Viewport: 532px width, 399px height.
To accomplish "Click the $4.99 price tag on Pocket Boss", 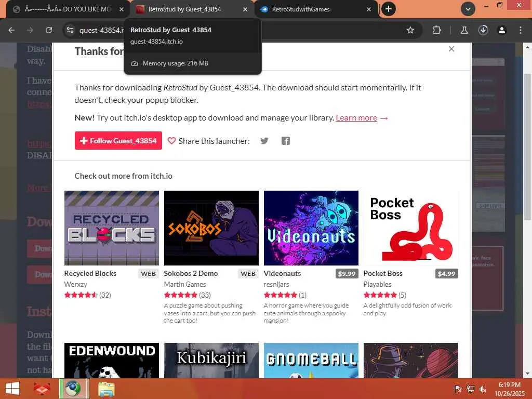I will point(446,274).
